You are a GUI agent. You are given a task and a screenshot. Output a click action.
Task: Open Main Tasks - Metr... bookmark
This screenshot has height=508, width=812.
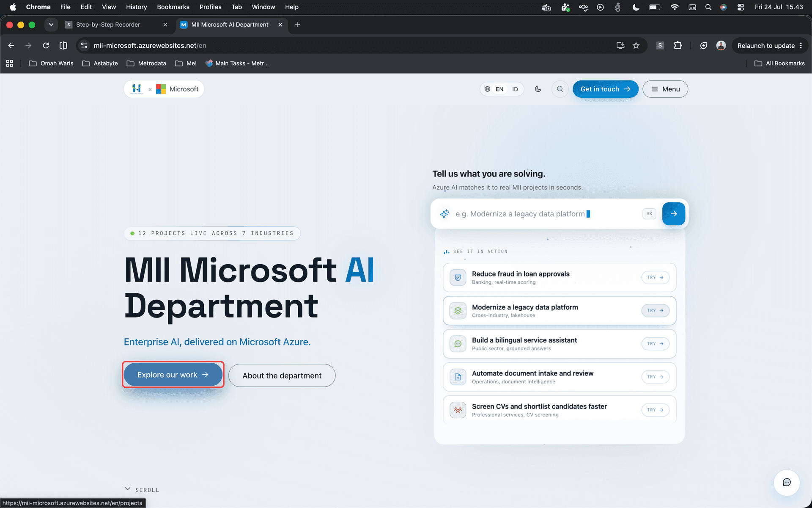tap(237, 63)
